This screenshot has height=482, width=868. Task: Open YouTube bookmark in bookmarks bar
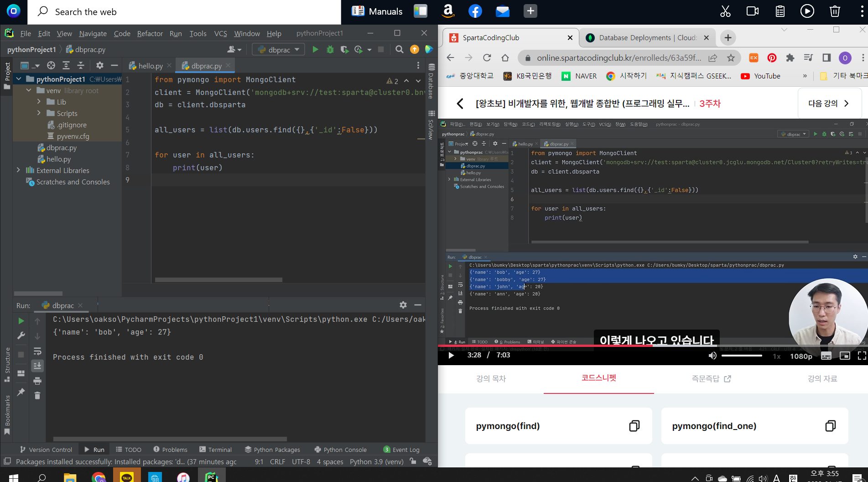pyautogui.click(x=760, y=76)
